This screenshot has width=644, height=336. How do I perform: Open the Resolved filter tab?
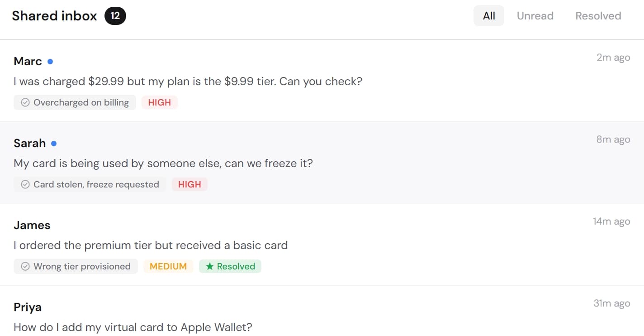pyautogui.click(x=598, y=16)
